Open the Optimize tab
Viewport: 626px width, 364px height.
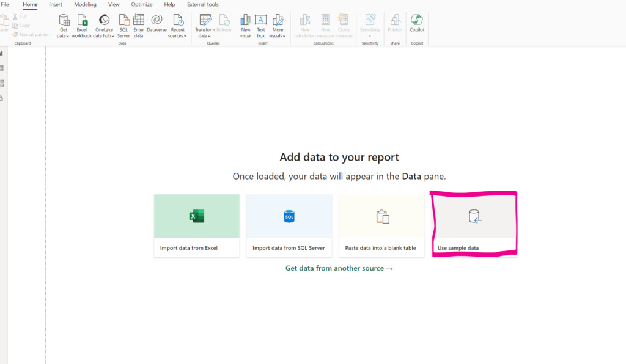click(142, 4)
